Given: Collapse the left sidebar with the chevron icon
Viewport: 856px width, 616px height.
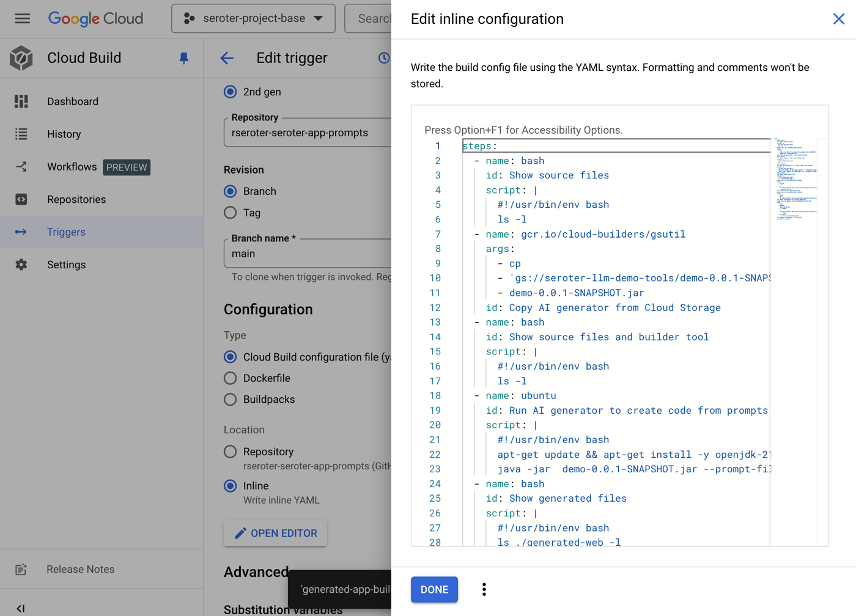Looking at the screenshot, I should coord(21,608).
